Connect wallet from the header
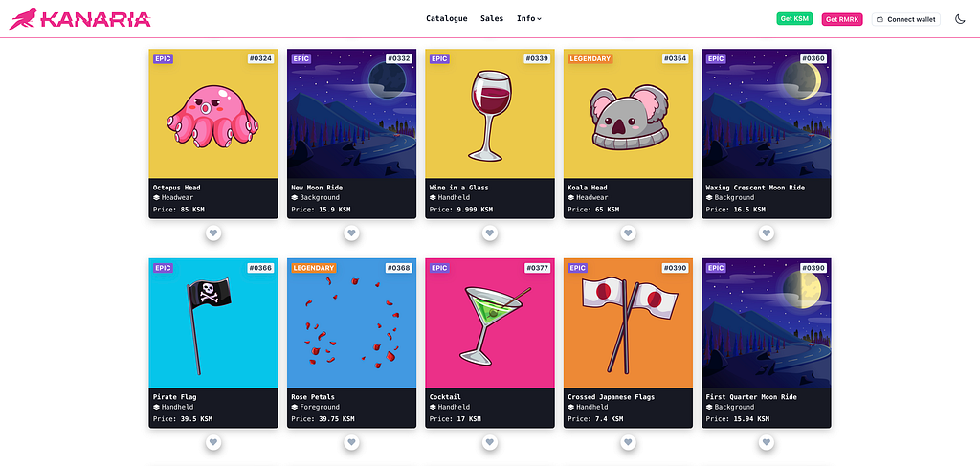 pyautogui.click(x=906, y=19)
